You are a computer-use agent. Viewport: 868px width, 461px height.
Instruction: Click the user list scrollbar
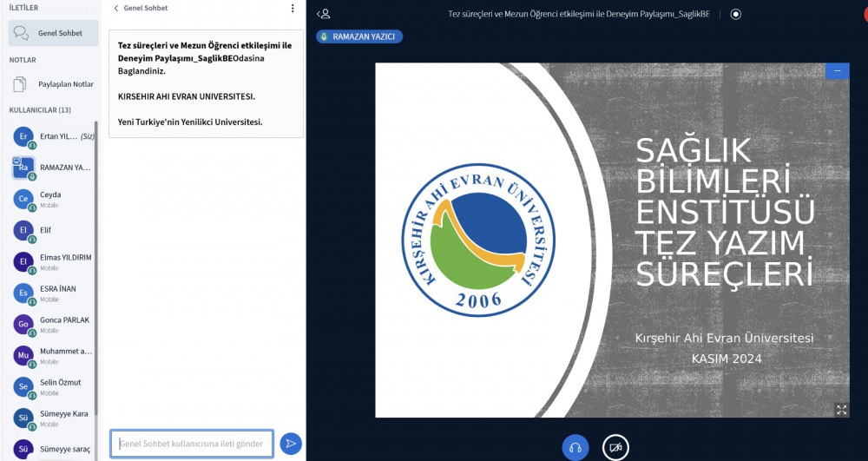coord(96,268)
